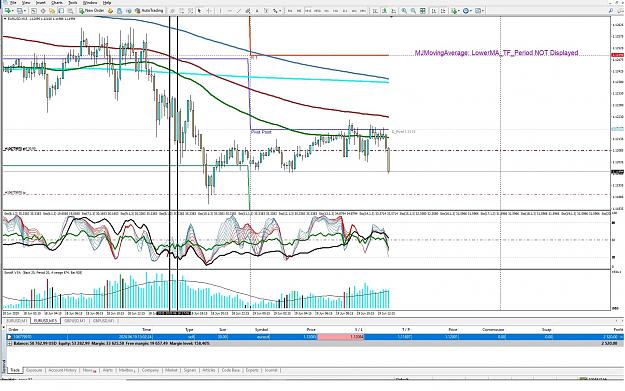
Task: Open the Strategy Tester icon
Action: pos(70,11)
